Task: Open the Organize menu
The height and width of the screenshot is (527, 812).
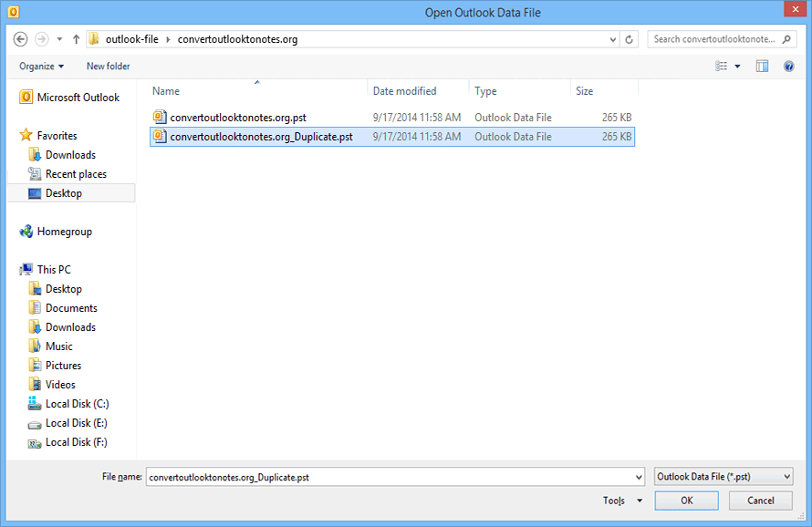Action: coord(41,67)
